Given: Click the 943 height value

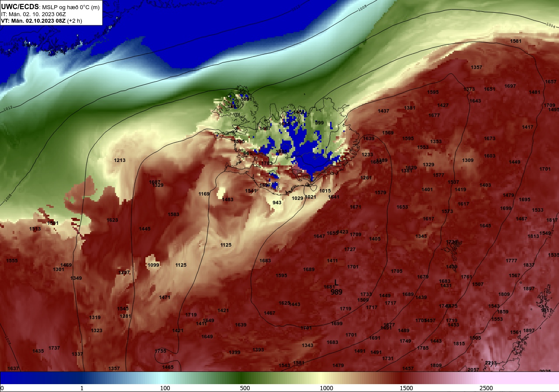Looking at the screenshot, I should click(277, 203).
